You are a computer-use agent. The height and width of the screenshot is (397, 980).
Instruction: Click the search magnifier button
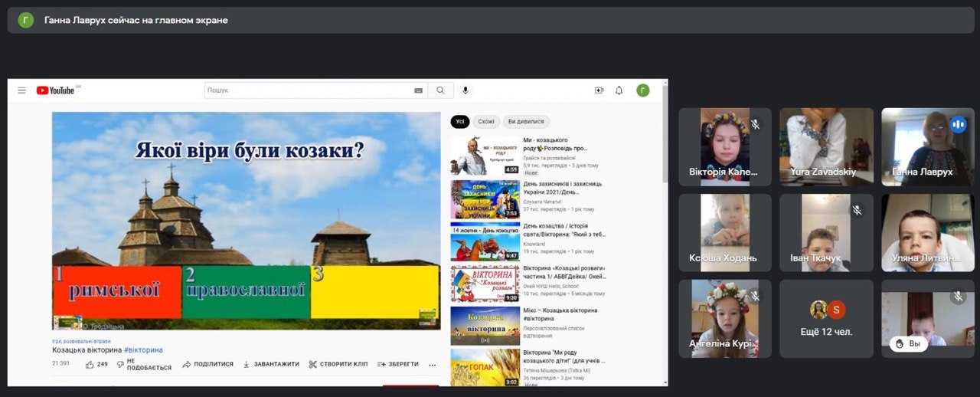pos(440,90)
